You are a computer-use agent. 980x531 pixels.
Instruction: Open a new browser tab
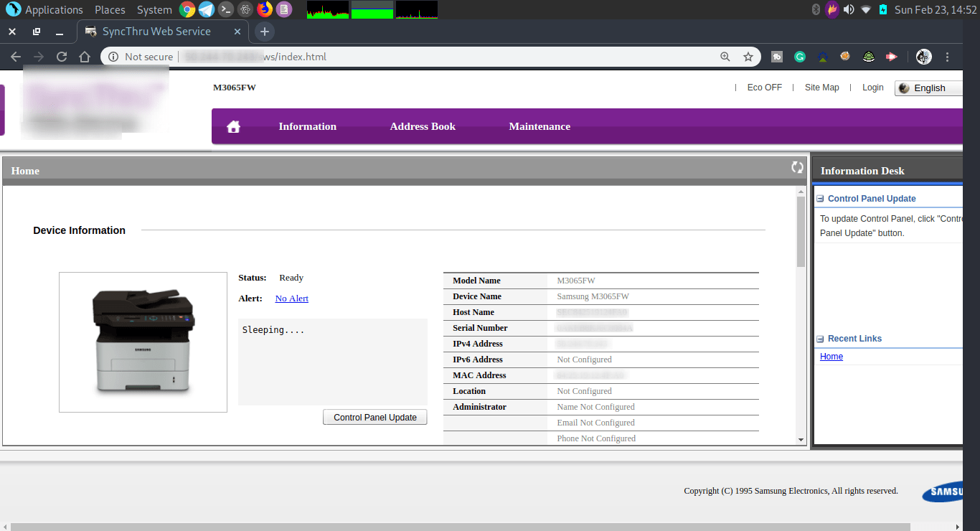pyautogui.click(x=265, y=32)
